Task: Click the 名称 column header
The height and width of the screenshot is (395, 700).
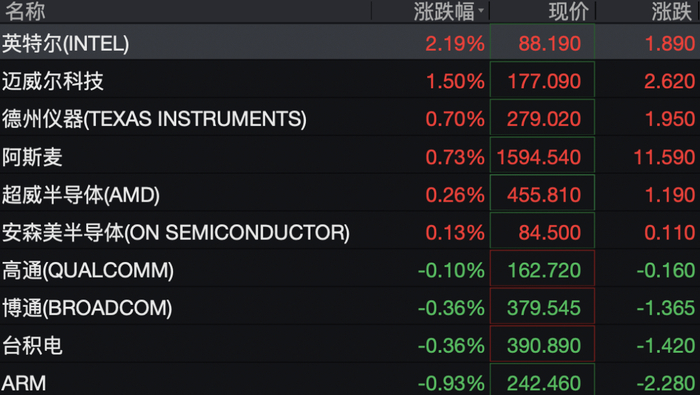Action: pos(25,11)
